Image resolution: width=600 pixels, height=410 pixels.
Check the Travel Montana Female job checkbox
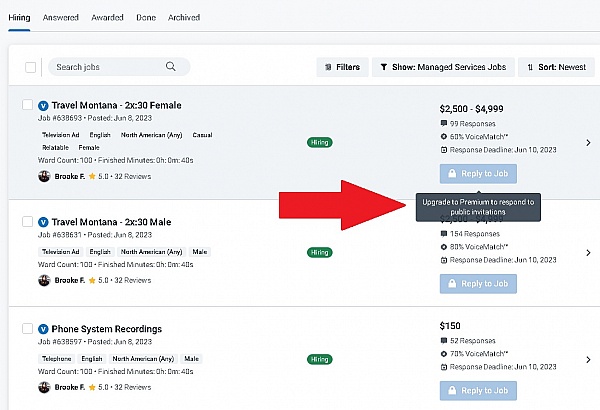(27, 105)
